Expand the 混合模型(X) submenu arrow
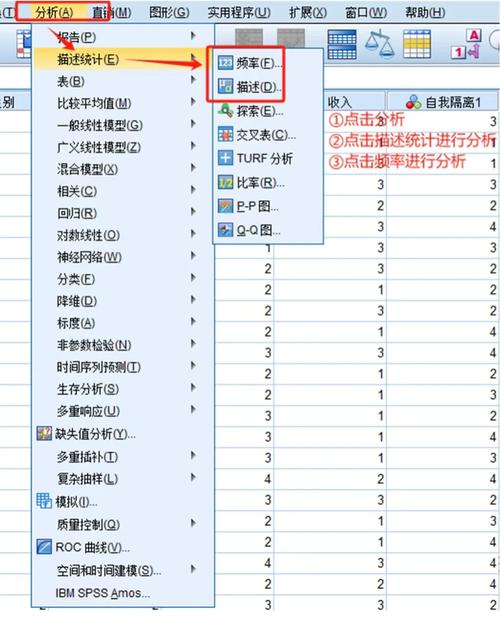Viewport: 500px width, 618px height. pyautogui.click(x=193, y=168)
